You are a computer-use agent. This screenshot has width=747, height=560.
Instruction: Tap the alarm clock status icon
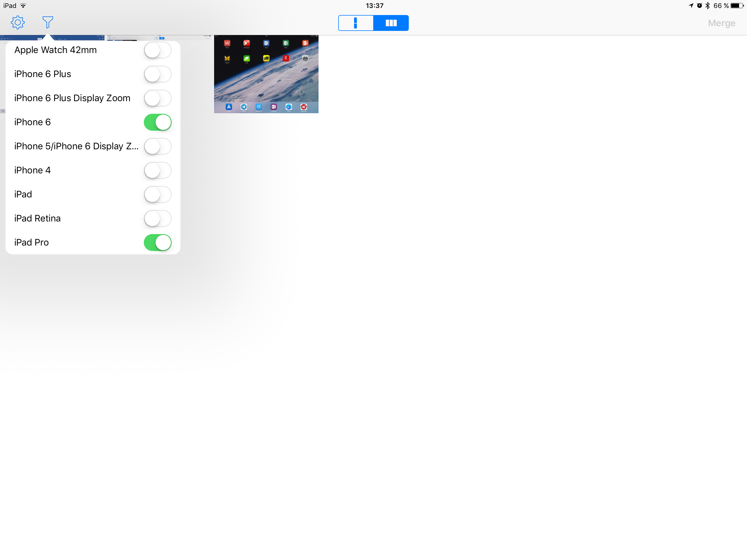[x=699, y=6]
